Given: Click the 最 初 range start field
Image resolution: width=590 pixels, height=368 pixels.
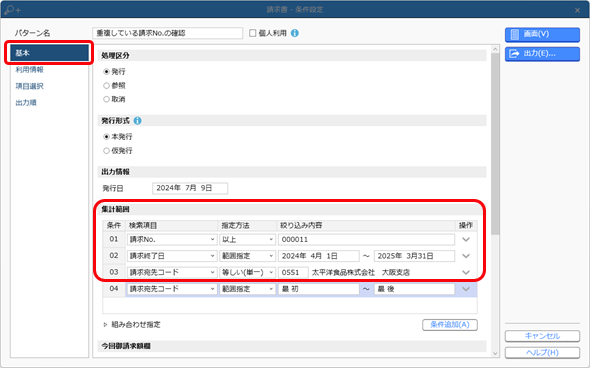Looking at the screenshot, I should pyautogui.click(x=319, y=289).
